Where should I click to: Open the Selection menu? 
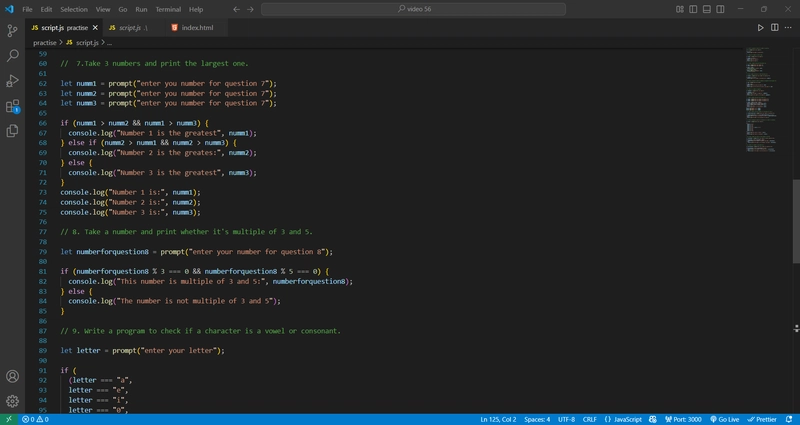(x=74, y=9)
